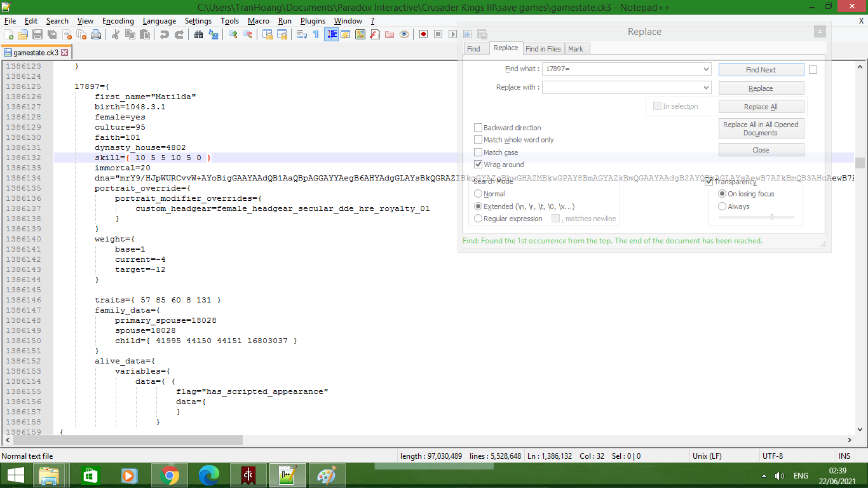The image size is (868, 488).
Task: Open Folder as Workspace toolbar icon
Action: pyautogui.click(x=390, y=34)
